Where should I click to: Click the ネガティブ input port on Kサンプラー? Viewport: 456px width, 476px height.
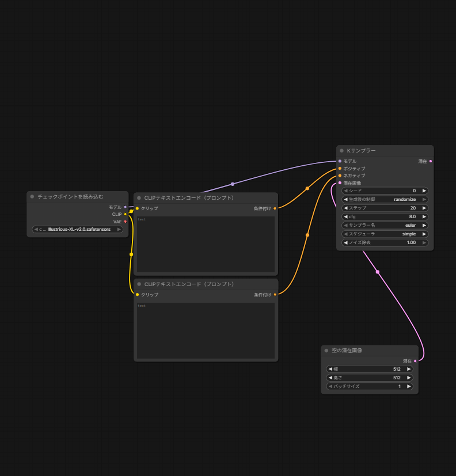click(x=340, y=176)
